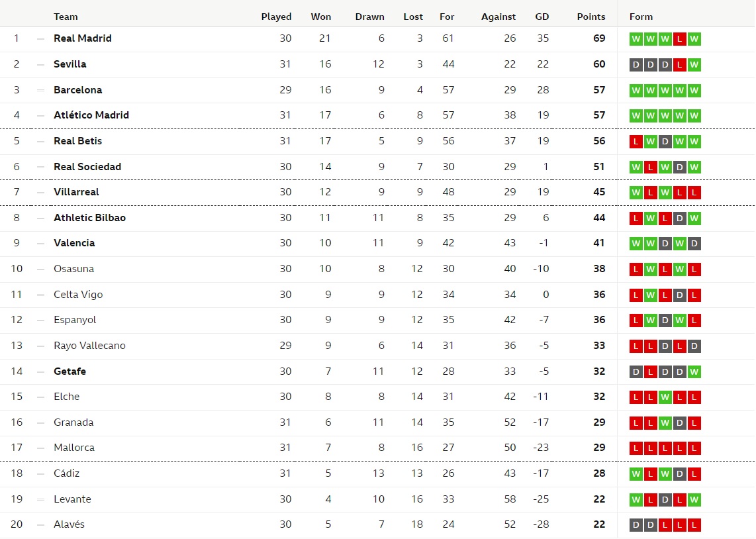This screenshot has width=756, height=539.
Task: Open the Atlético Madrid team link
Action: pos(91,115)
